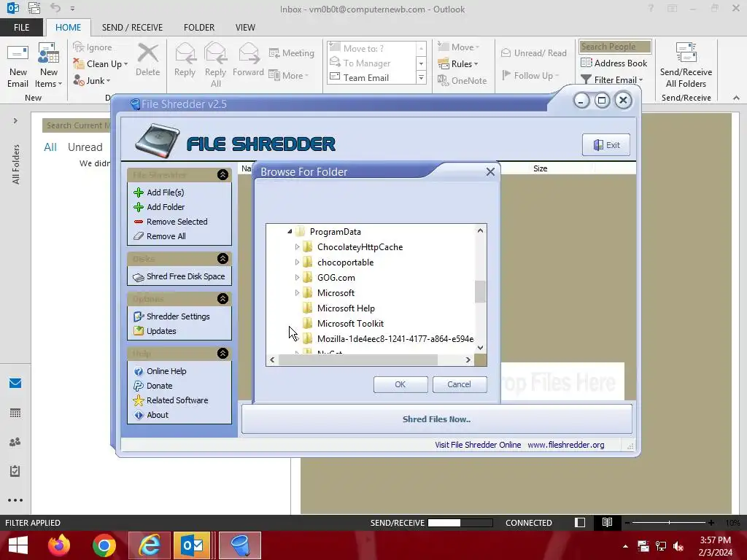The height and width of the screenshot is (560, 747).
Task: Collapse the Options sidebar section
Action: 222,298
